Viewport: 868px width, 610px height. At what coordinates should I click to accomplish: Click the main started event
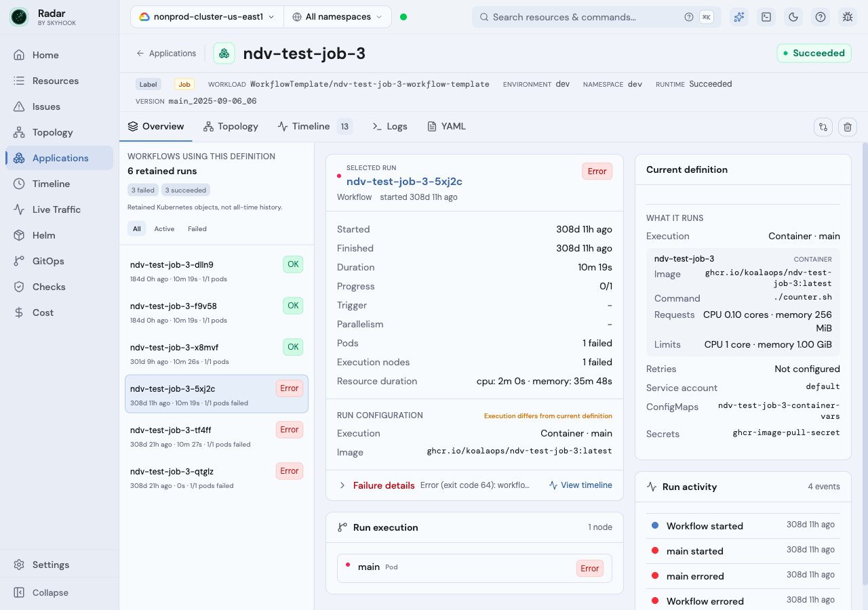click(x=743, y=551)
